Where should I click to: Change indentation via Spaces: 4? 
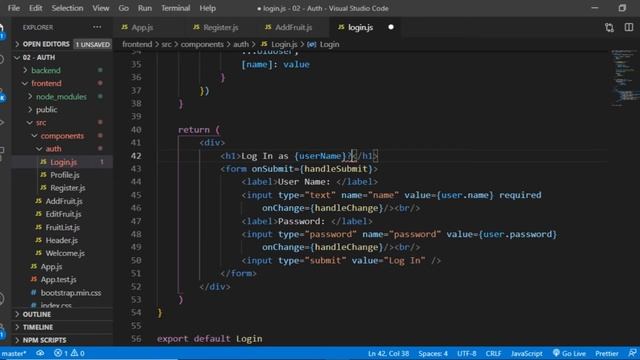[x=433, y=353]
